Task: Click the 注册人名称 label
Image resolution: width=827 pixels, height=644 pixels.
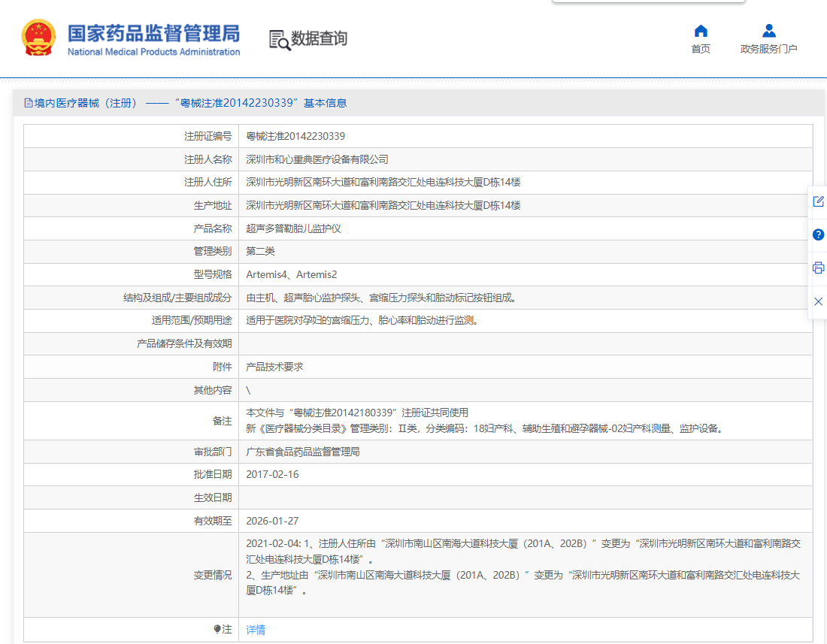Action: [x=208, y=159]
